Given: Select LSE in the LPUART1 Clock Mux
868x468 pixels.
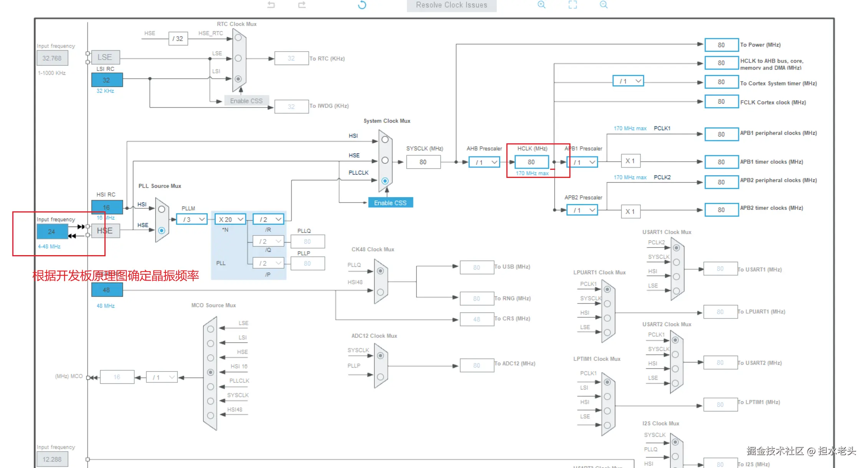Looking at the screenshot, I should (x=607, y=333).
